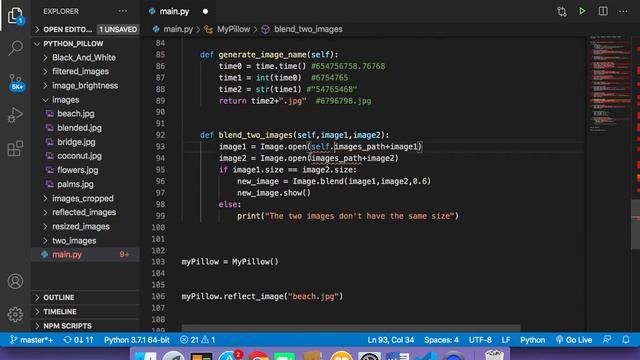The width and height of the screenshot is (640, 360).
Task: Click errors and warnings count in status bar
Action: tap(198, 340)
